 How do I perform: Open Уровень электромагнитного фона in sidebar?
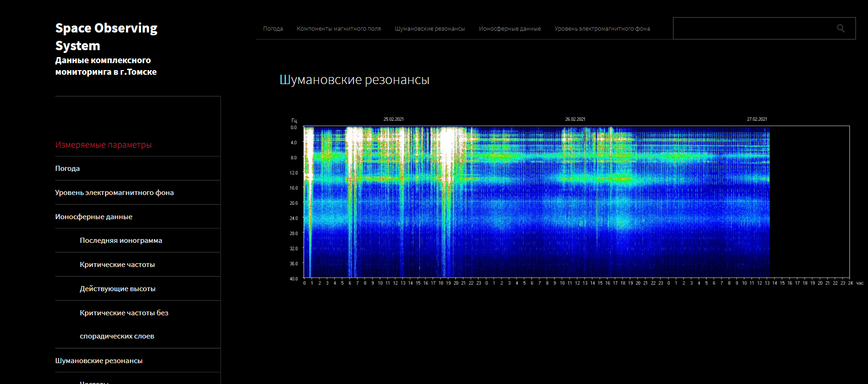pyautogui.click(x=114, y=193)
